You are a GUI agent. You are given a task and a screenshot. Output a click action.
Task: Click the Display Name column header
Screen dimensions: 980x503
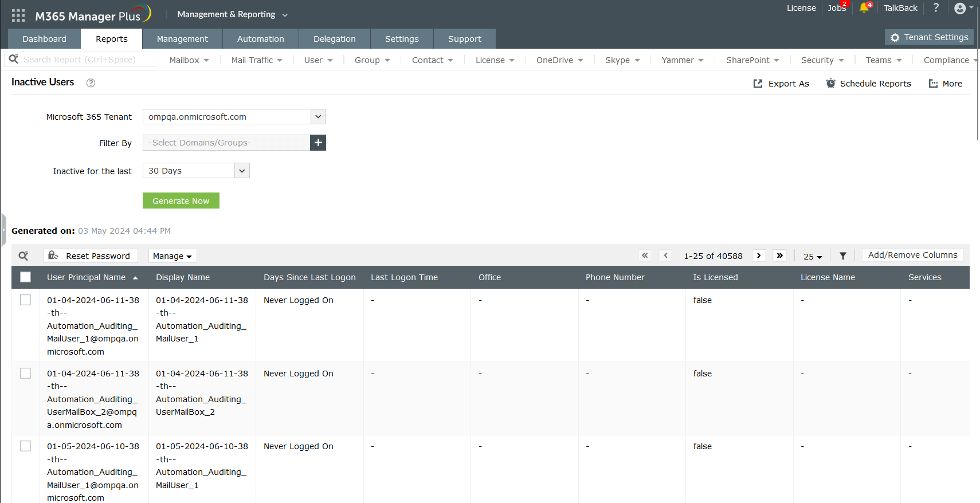click(183, 277)
